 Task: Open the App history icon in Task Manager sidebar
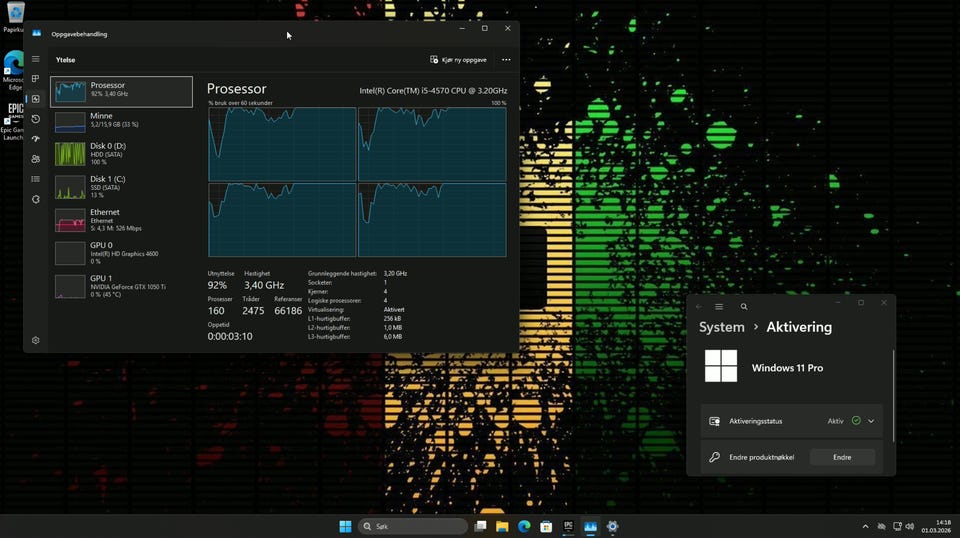point(35,119)
